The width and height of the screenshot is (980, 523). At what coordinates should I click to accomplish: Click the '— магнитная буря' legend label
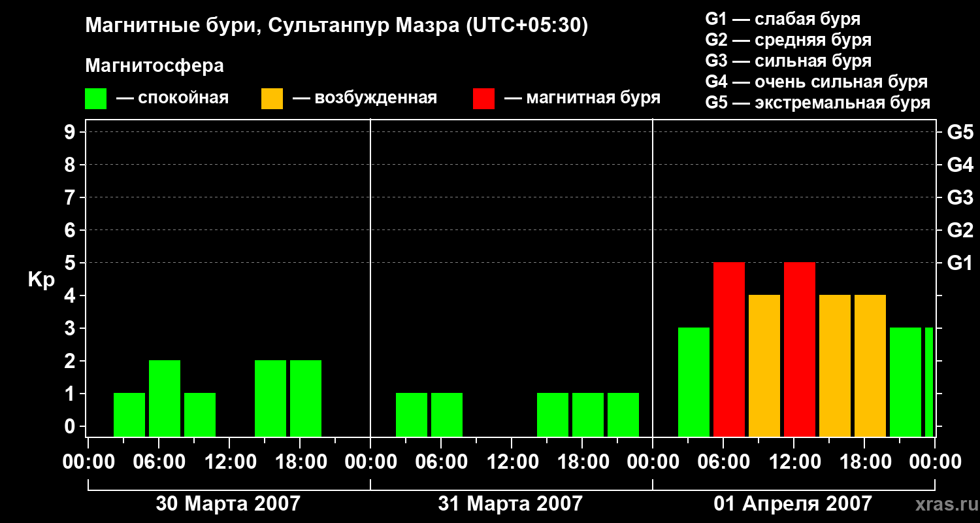tap(581, 99)
